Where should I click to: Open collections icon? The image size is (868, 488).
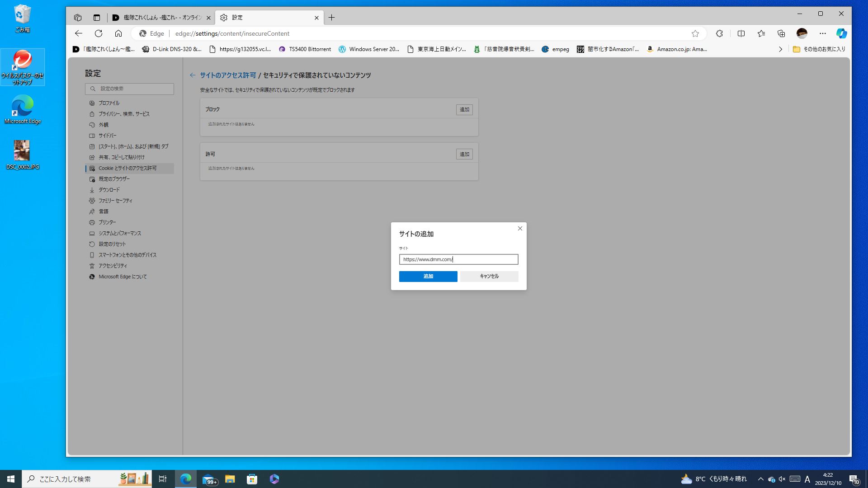[x=781, y=33]
